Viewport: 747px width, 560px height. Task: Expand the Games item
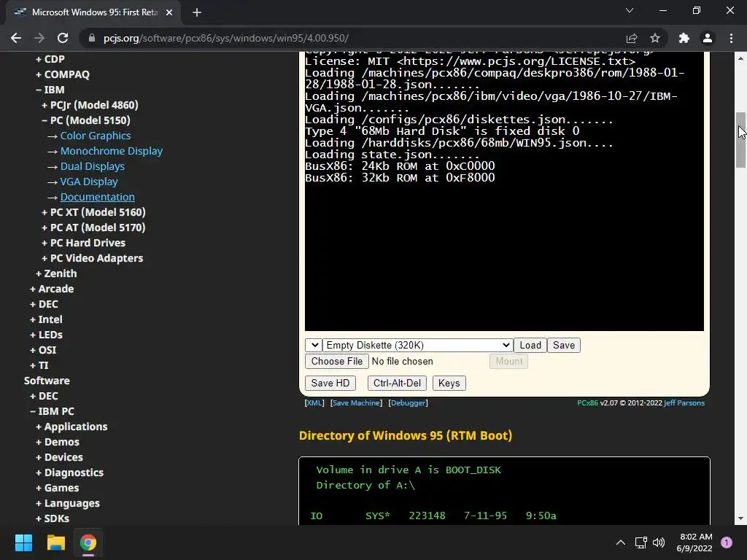click(57, 488)
